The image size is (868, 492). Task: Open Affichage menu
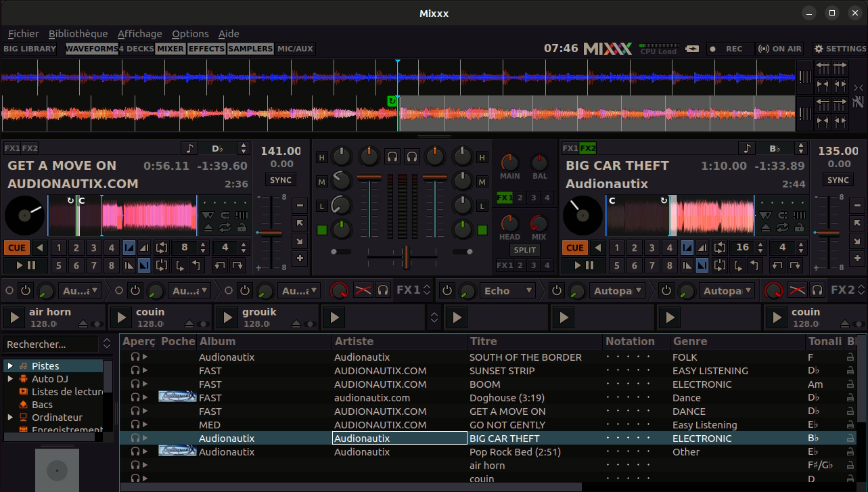coord(139,34)
